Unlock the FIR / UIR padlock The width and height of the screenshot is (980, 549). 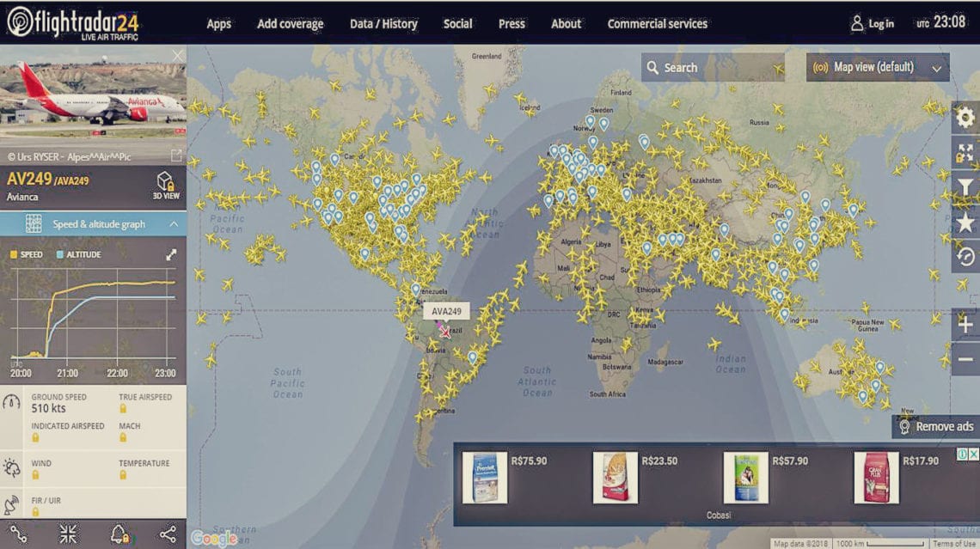tap(36, 513)
